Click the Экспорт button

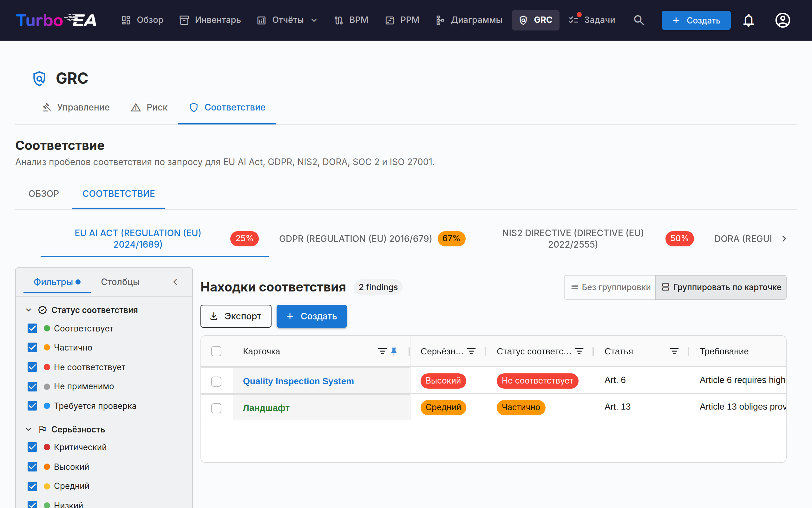(236, 316)
